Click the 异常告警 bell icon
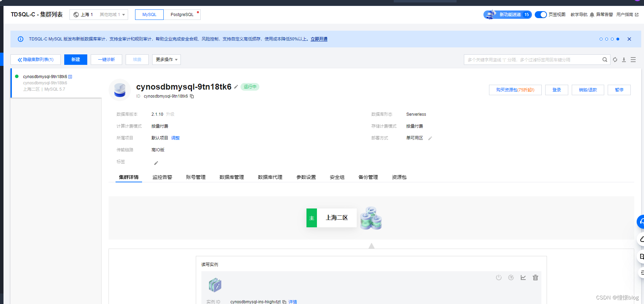644x304 pixels. pyautogui.click(x=592, y=15)
